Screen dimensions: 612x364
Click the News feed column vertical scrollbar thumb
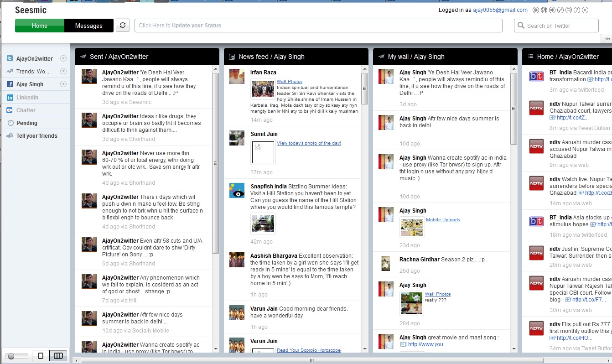pyautogui.click(x=364, y=88)
